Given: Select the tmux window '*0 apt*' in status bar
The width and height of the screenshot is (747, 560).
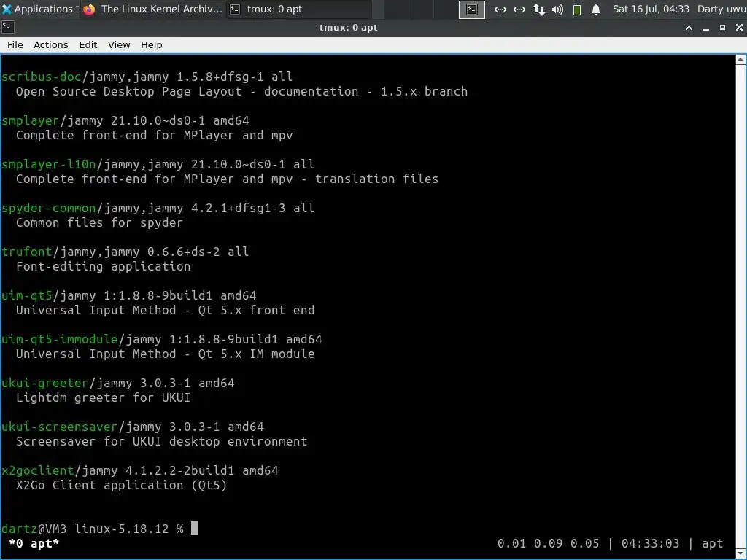Looking at the screenshot, I should [x=34, y=544].
